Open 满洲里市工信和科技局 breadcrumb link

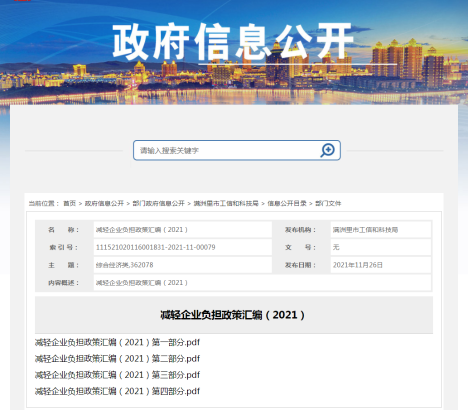[226, 203]
